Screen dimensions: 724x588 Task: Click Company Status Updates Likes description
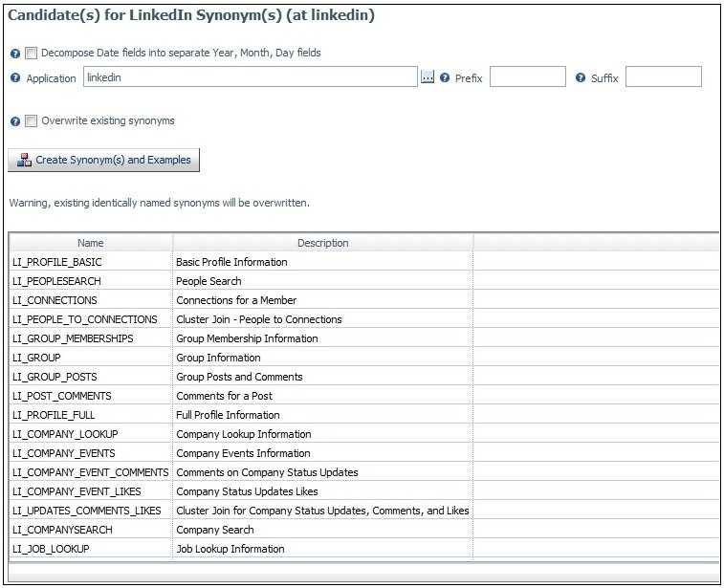tap(247, 491)
